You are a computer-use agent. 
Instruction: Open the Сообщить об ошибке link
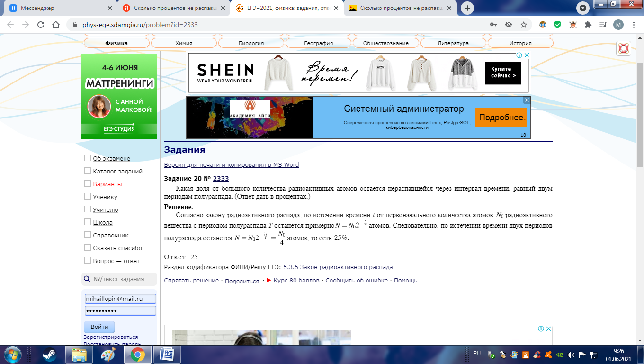click(x=357, y=281)
